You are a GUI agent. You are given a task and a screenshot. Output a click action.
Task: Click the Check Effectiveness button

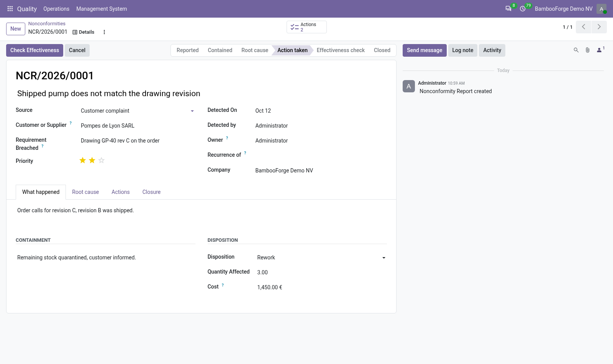click(34, 50)
